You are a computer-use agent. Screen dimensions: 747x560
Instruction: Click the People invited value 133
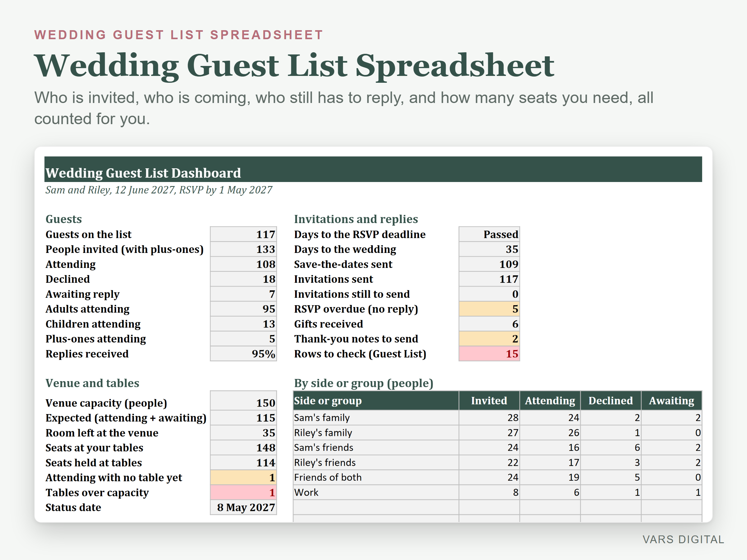tap(243, 249)
